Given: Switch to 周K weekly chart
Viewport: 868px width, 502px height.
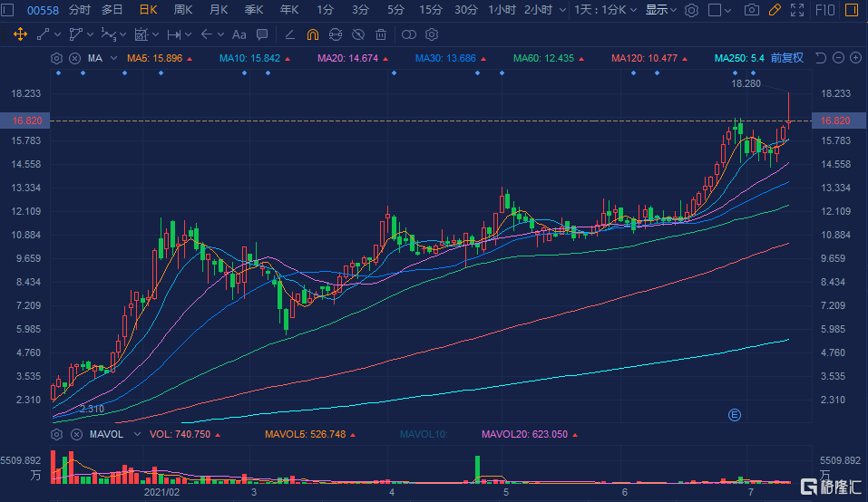Looking at the screenshot, I should pyautogui.click(x=183, y=10).
